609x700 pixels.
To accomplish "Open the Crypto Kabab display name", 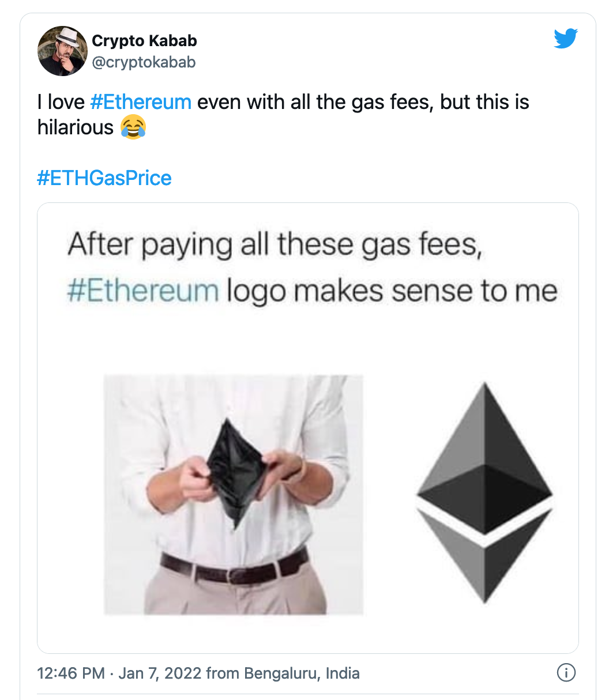I will click(144, 41).
